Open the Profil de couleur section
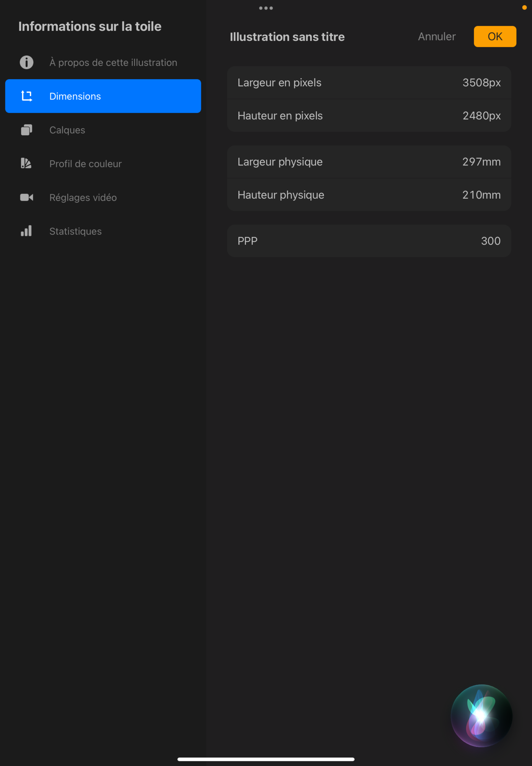Viewport: 532px width, 766px height. (85, 164)
